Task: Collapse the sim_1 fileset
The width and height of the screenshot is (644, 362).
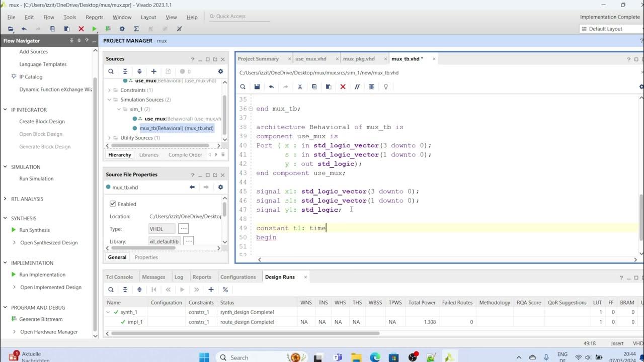Action: tap(119, 109)
